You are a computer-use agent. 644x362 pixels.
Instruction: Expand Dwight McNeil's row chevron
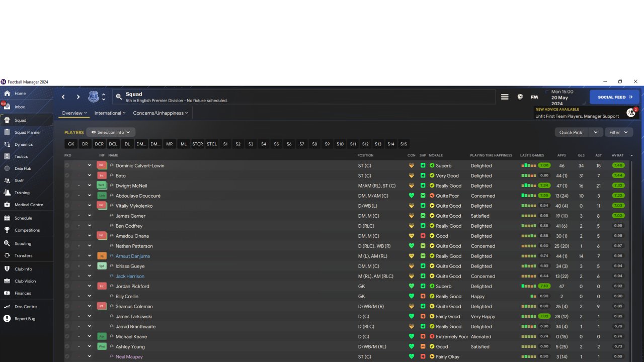click(90, 186)
